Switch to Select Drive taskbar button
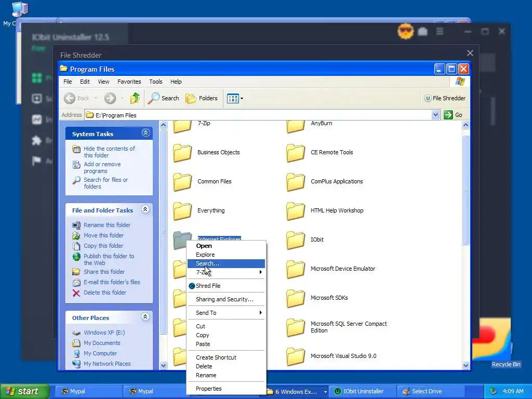 (x=431, y=392)
